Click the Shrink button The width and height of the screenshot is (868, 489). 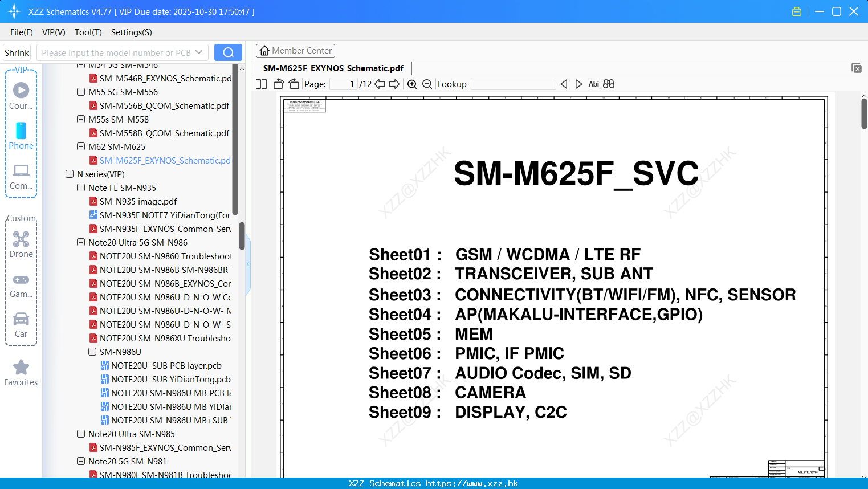click(17, 52)
